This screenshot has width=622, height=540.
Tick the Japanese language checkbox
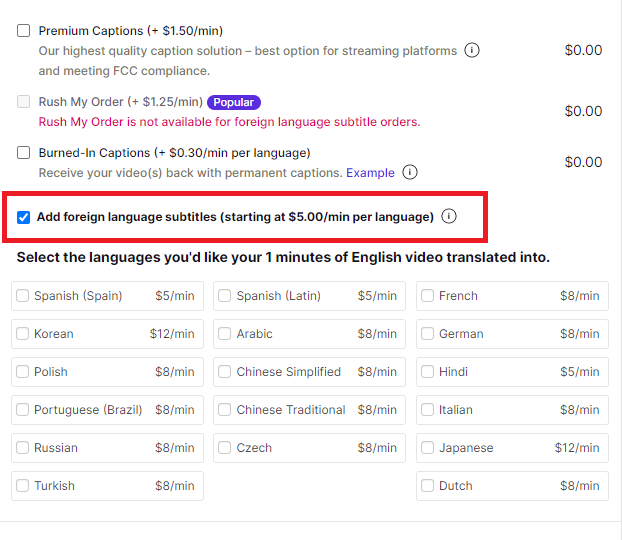(x=428, y=448)
